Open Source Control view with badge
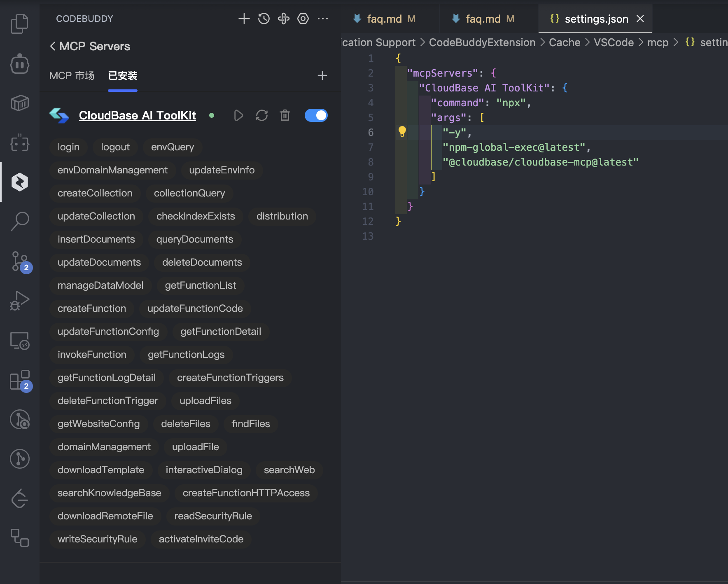728x584 pixels. coord(19,262)
